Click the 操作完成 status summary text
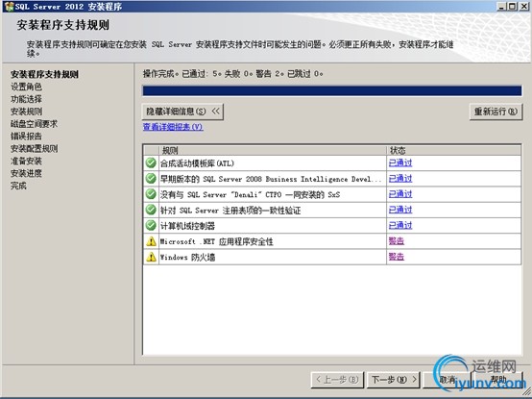Image resolution: width=532 pixels, height=399 pixels. coord(232,74)
